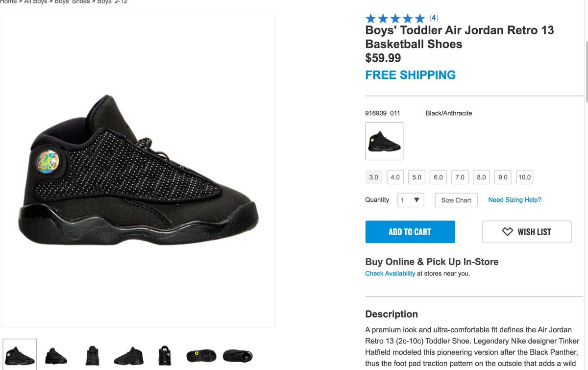Click the heart icon on Wish List
Screen dimensions: 588x370
(508, 232)
